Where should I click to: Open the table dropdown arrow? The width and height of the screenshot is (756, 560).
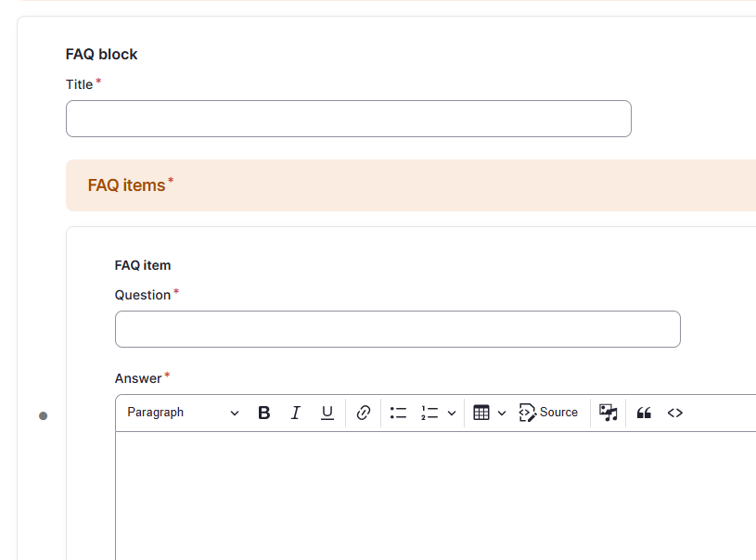pos(502,413)
